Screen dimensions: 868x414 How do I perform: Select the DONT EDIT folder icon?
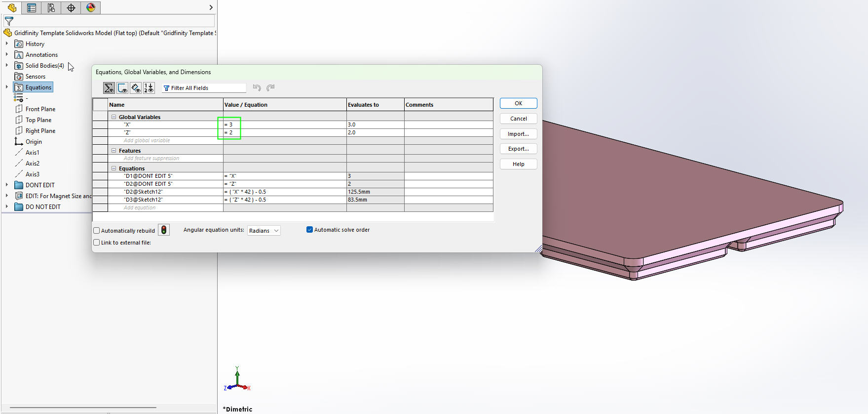(19, 185)
